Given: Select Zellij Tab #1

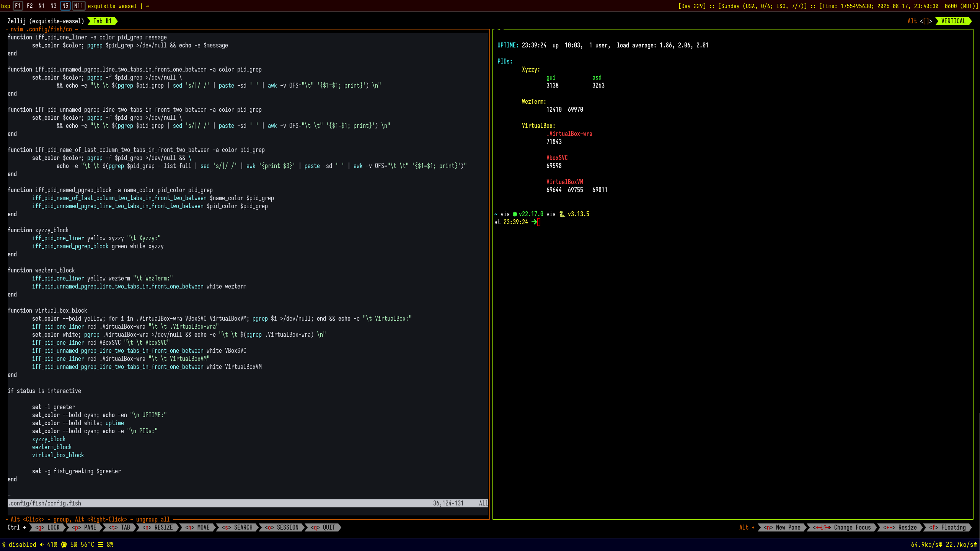Looking at the screenshot, I should tap(102, 21).
